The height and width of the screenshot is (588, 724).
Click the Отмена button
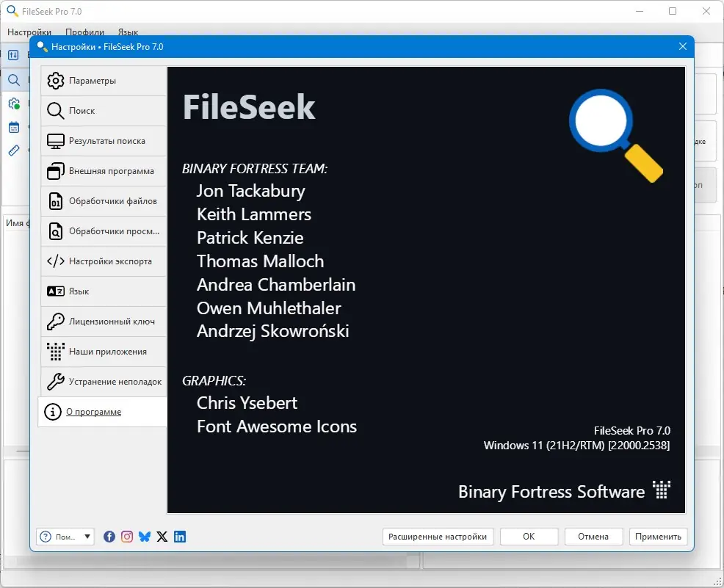click(593, 537)
